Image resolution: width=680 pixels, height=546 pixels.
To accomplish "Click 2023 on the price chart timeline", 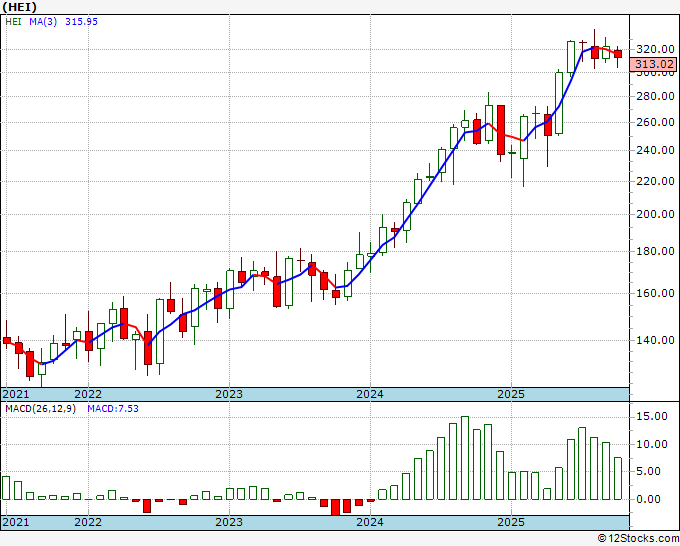I will pyautogui.click(x=229, y=394).
